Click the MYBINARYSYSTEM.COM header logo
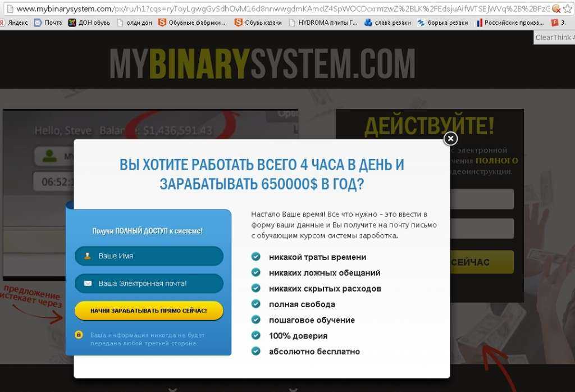 click(x=262, y=64)
